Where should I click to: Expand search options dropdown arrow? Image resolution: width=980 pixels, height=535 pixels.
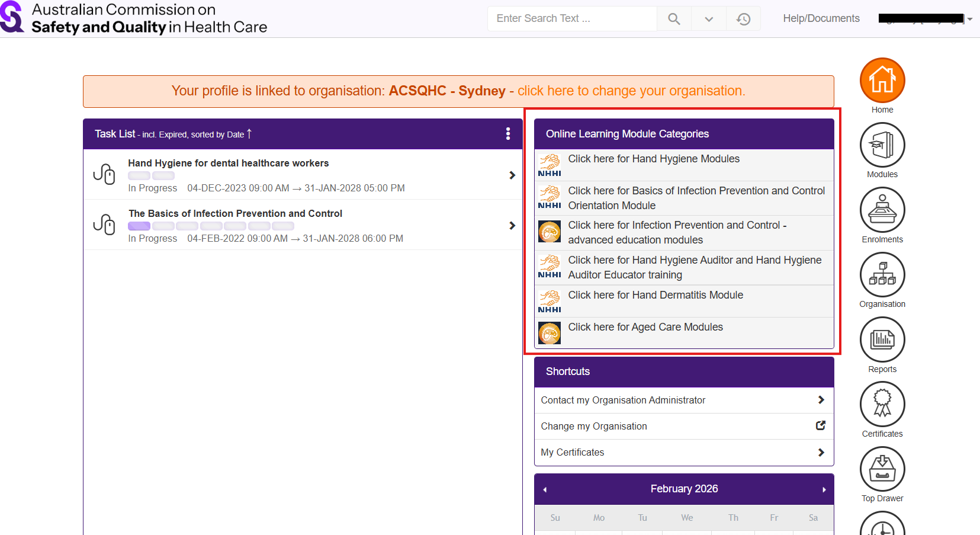709,19
